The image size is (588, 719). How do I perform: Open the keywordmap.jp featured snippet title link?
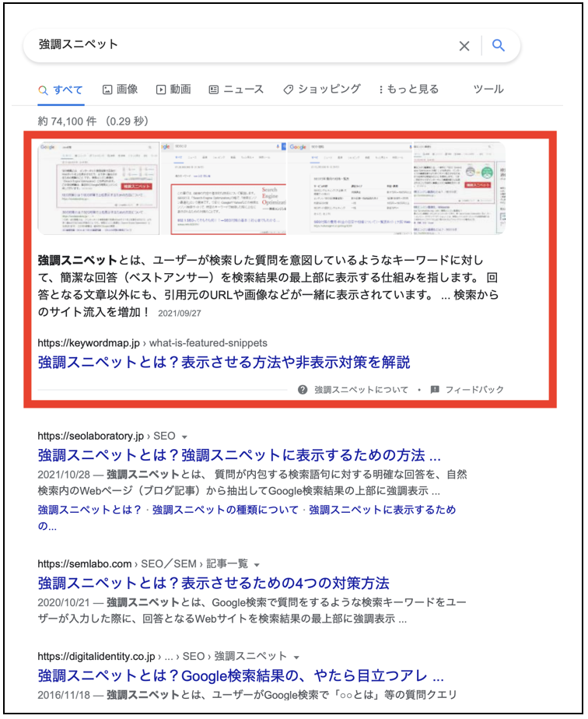[x=223, y=362]
